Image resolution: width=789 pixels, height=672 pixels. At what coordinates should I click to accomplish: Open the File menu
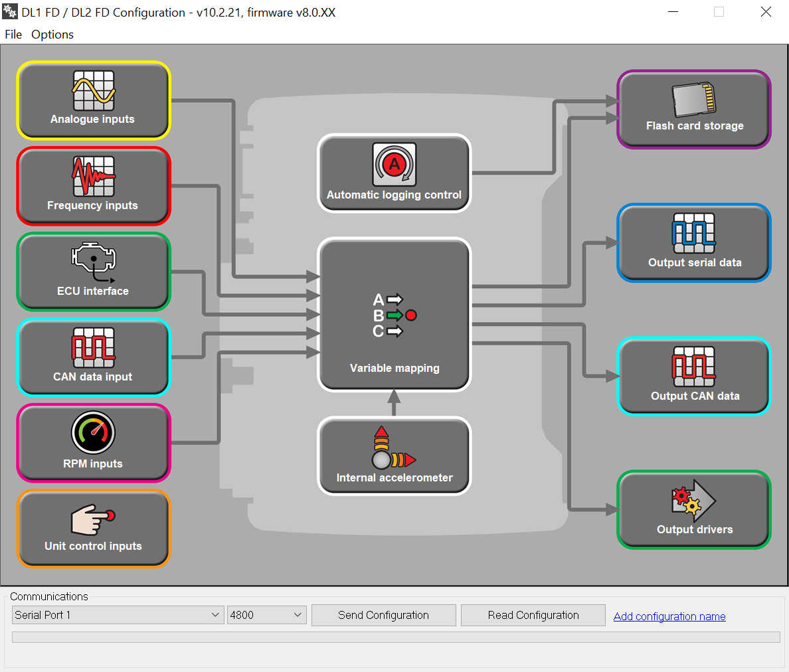[x=13, y=35]
